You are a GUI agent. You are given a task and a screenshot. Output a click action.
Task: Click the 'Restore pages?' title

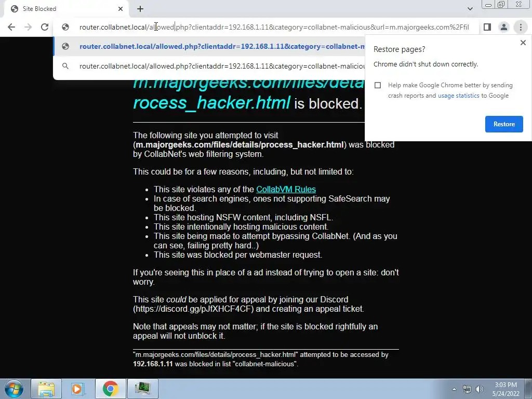click(399, 49)
